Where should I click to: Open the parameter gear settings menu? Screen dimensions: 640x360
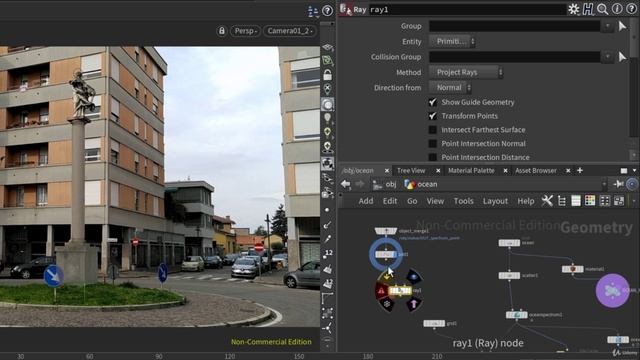(x=573, y=9)
